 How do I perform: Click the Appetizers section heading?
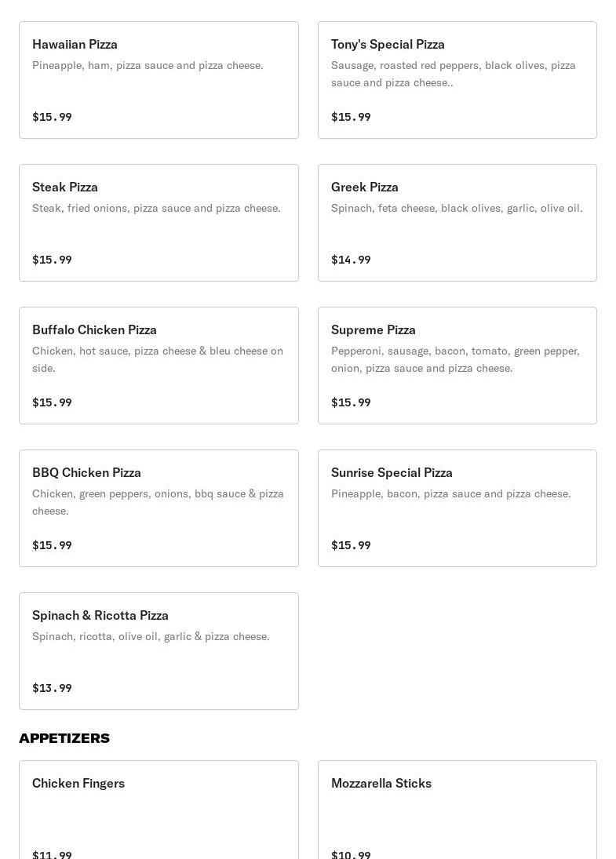tap(64, 738)
